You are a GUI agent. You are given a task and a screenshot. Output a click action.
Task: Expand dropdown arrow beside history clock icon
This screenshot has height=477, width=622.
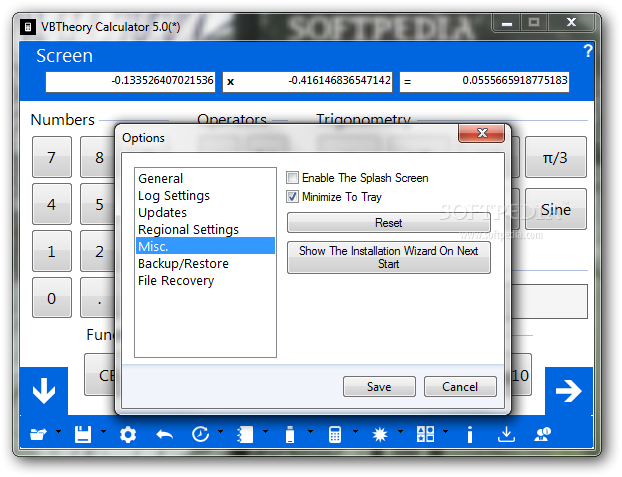click(221, 431)
